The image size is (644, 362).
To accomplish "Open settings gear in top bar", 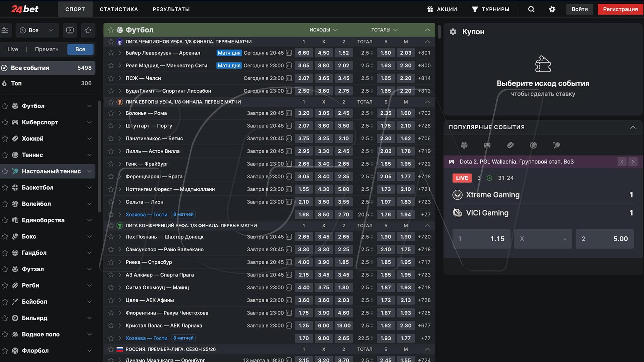I will pyautogui.click(x=552, y=9).
